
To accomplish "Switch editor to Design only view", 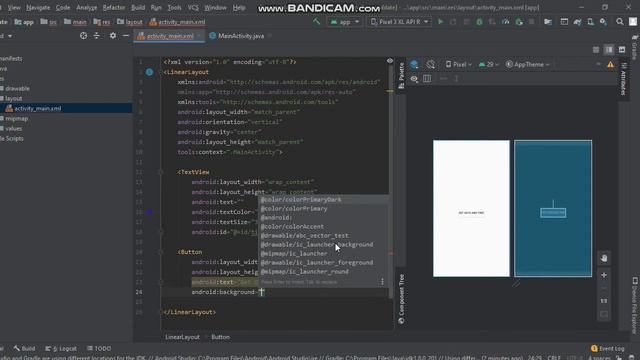I will 622,50.
